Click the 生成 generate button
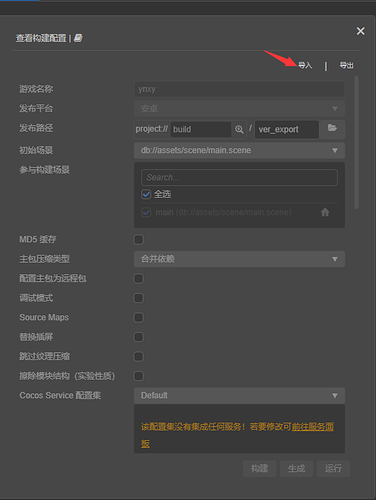The width and height of the screenshot is (376, 500). [296, 468]
